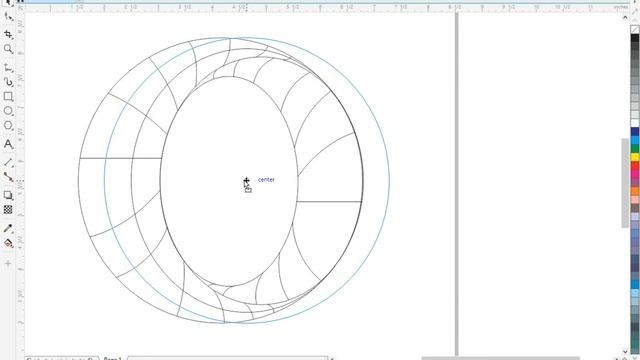Select the Connector tool
The width and height of the screenshot is (640, 360).
[8, 177]
